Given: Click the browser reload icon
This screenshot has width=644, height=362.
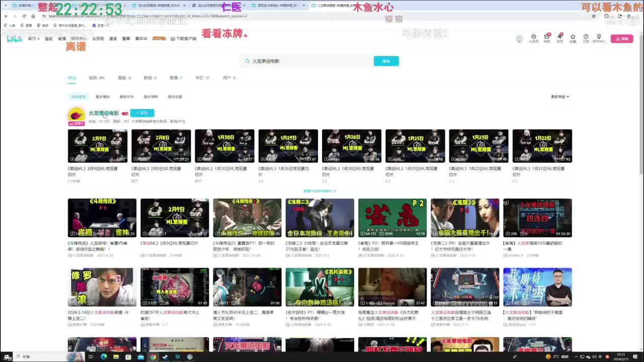Looking at the screenshot, I should point(24,16).
